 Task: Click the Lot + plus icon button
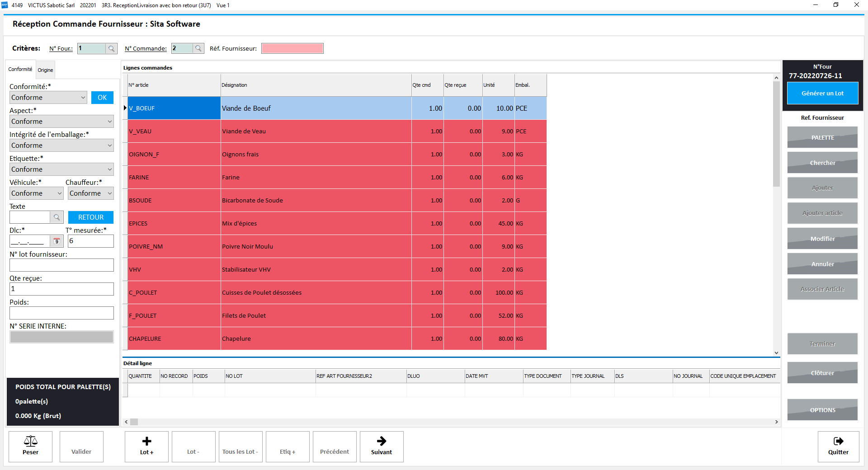146,446
